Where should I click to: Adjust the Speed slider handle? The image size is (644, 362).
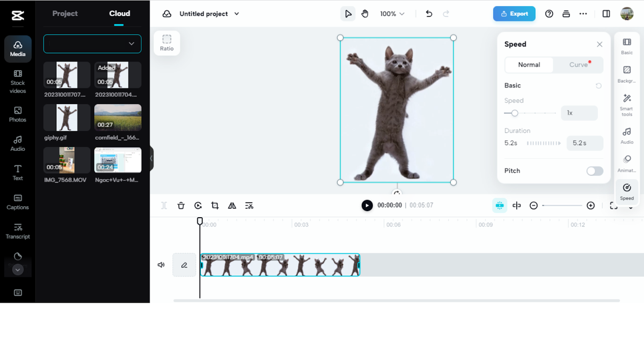tap(514, 113)
